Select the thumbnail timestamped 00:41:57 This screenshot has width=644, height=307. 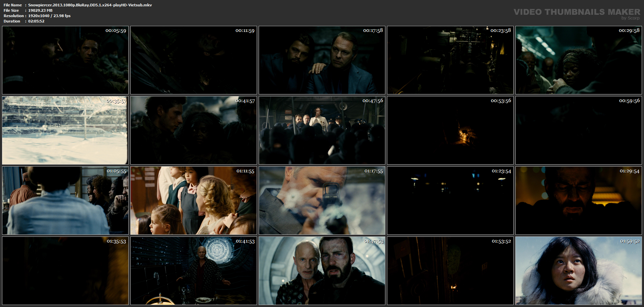click(194, 130)
